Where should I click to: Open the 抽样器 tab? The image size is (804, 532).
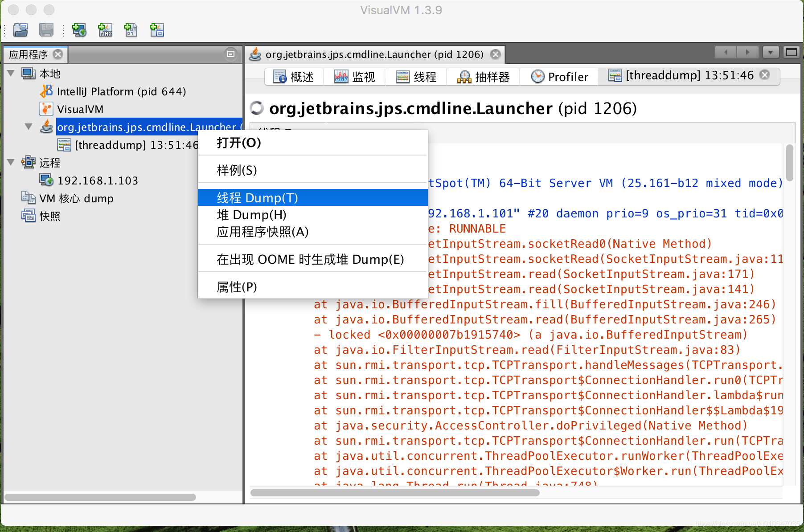483,77
